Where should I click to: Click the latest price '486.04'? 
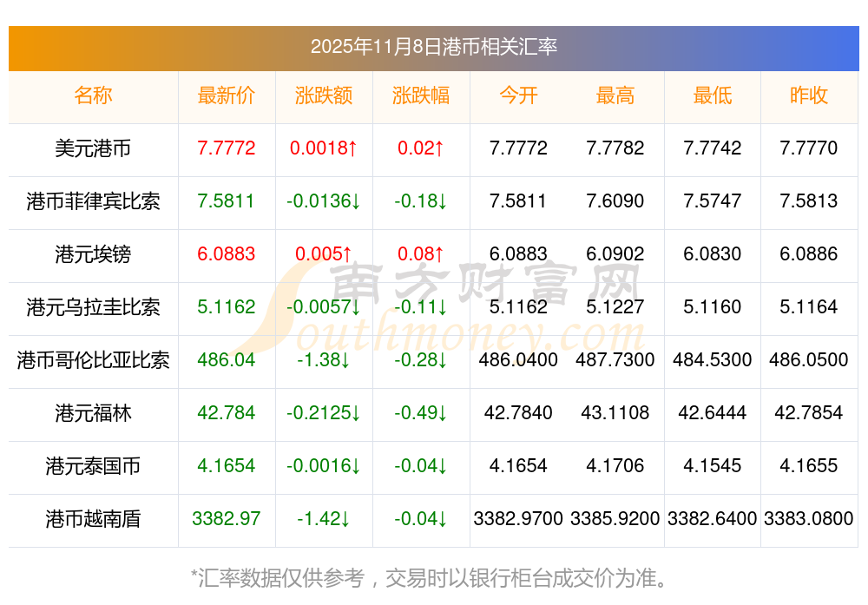(226, 360)
